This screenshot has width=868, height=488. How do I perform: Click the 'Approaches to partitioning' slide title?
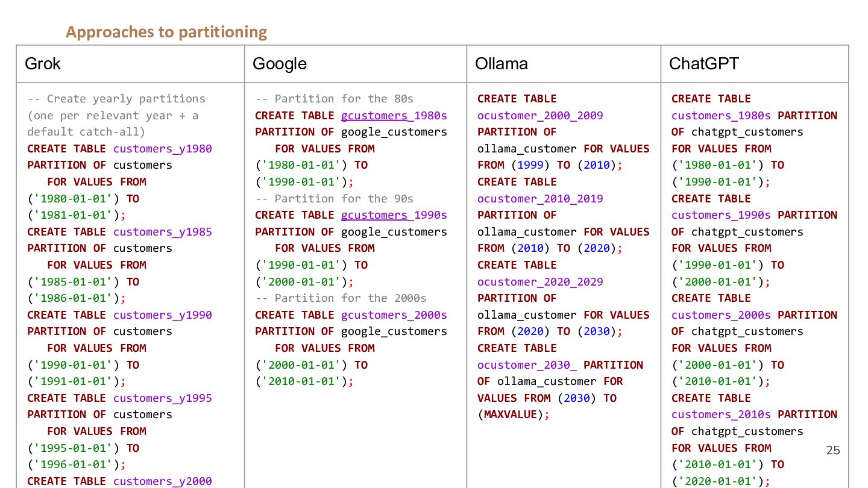click(166, 32)
